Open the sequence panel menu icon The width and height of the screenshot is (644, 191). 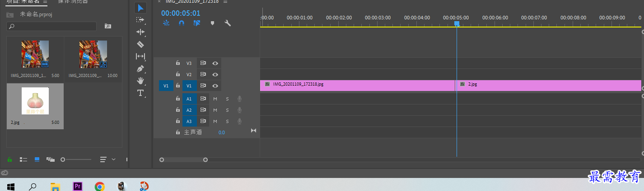(x=225, y=2)
